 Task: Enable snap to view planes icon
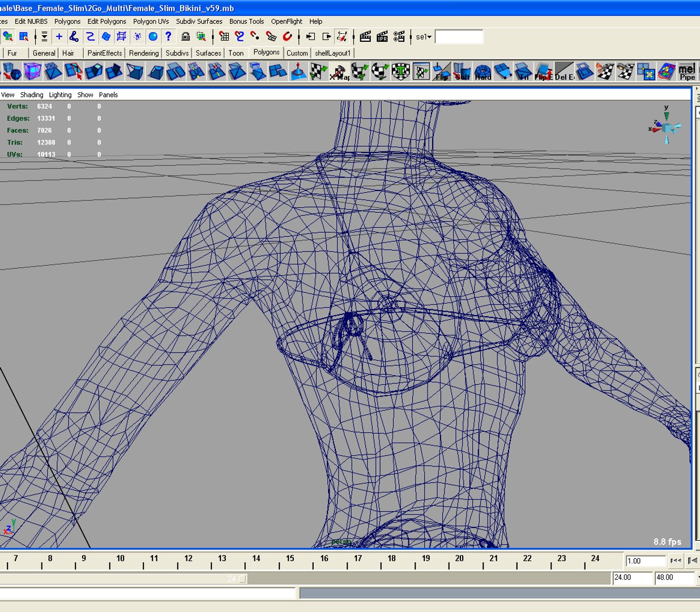tap(271, 37)
